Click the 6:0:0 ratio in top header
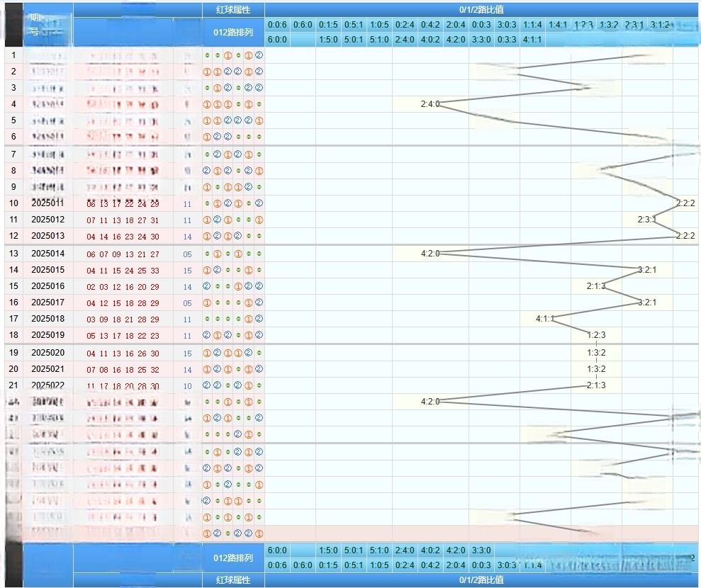Viewport: 701px width, 588px height. coord(277,40)
